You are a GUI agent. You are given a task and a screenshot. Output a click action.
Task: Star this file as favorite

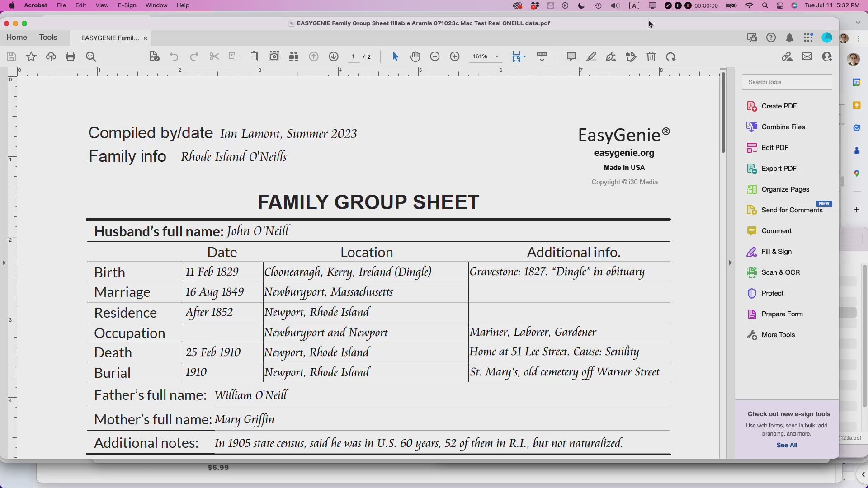31,57
